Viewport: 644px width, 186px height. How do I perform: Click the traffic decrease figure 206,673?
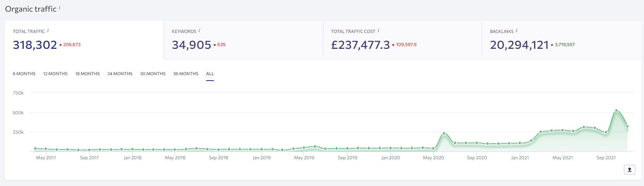72,45
